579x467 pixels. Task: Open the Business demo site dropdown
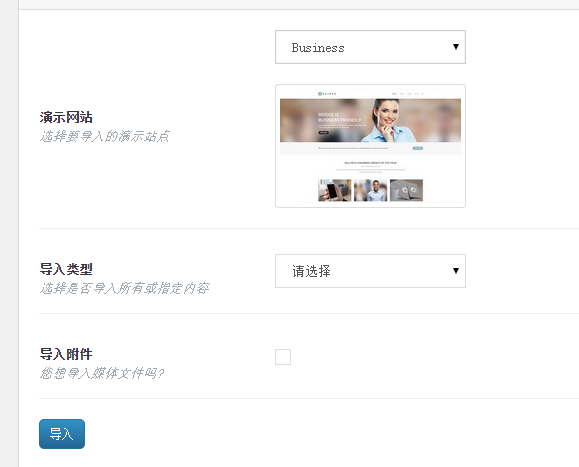[x=370, y=47]
